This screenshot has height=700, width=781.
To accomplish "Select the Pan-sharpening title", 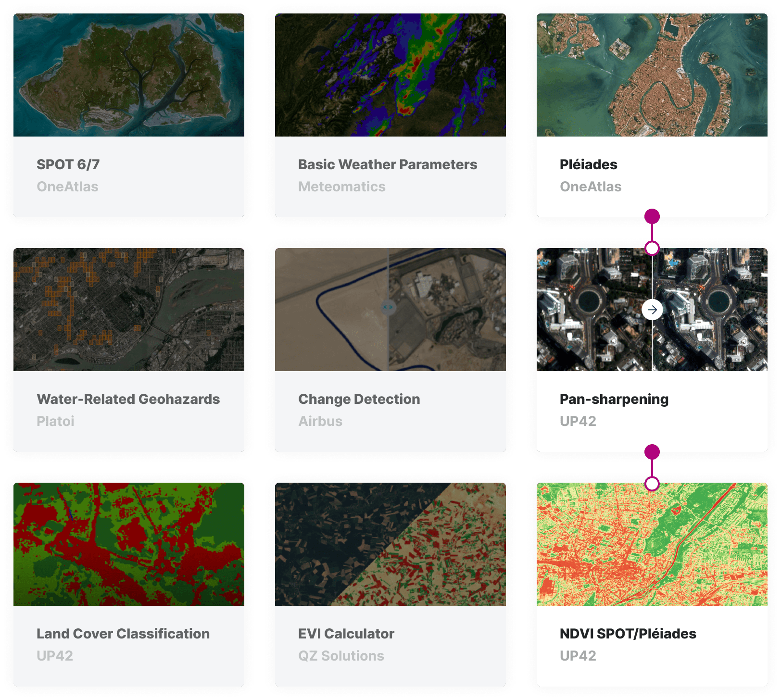I will 614,399.
